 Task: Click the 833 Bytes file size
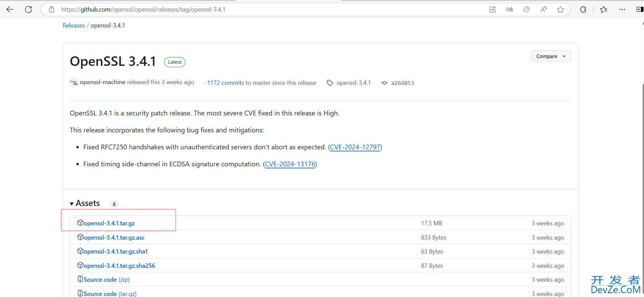tap(434, 238)
